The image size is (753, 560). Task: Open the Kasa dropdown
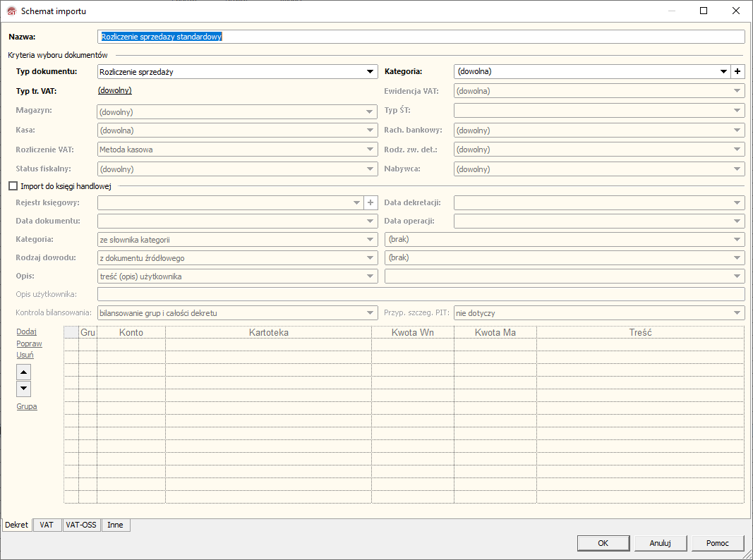pos(237,130)
